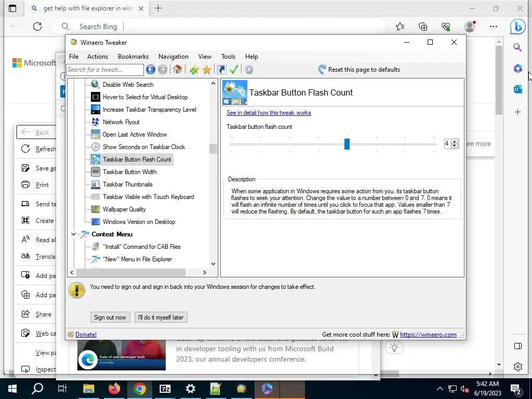Click I'll do it myself later button
Image resolution: width=532 pixels, height=399 pixels.
coord(161,317)
